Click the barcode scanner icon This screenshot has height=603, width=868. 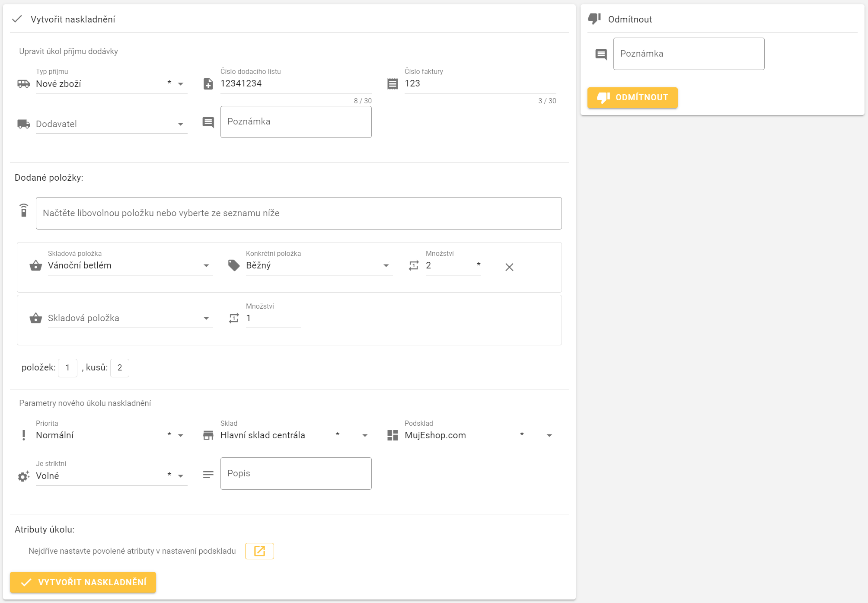tap(24, 211)
